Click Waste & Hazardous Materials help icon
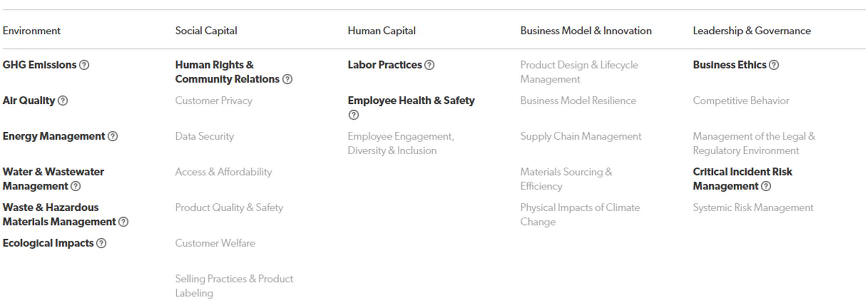Image resolution: width=868 pixels, height=303 pixels. click(x=123, y=222)
